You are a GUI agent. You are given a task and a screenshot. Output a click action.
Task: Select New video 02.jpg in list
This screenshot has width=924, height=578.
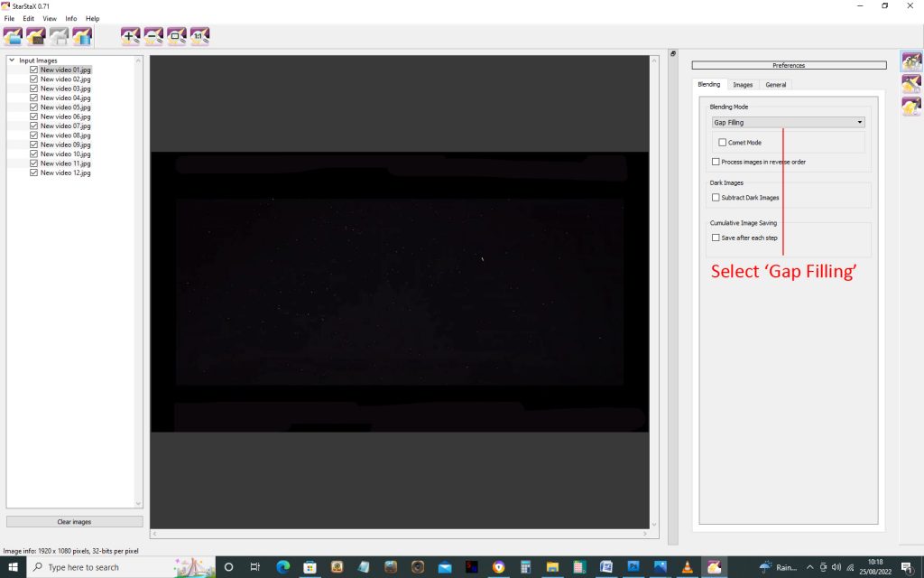(65, 79)
